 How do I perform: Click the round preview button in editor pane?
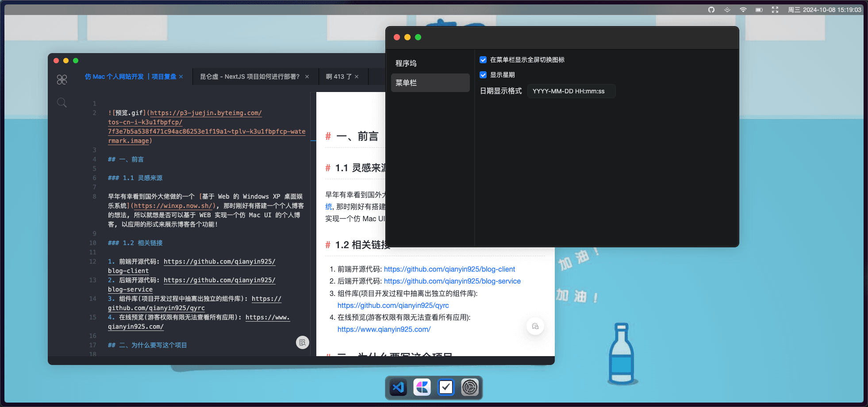tap(303, 342)
